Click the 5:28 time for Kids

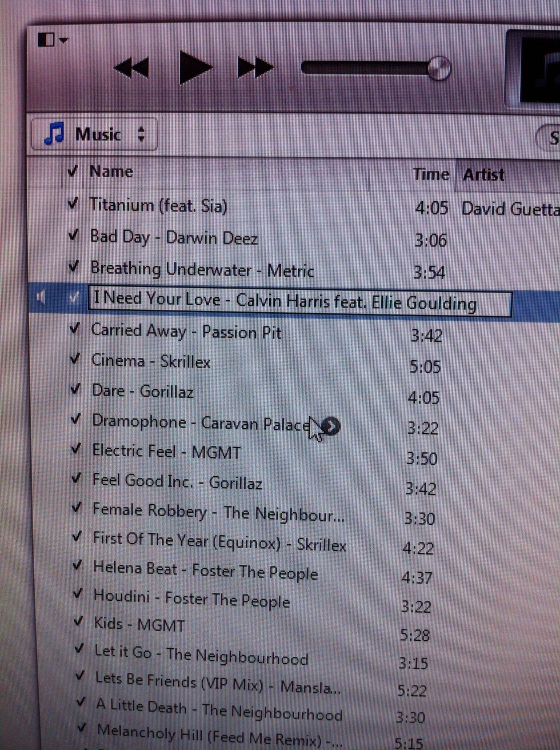pos(414,635)
